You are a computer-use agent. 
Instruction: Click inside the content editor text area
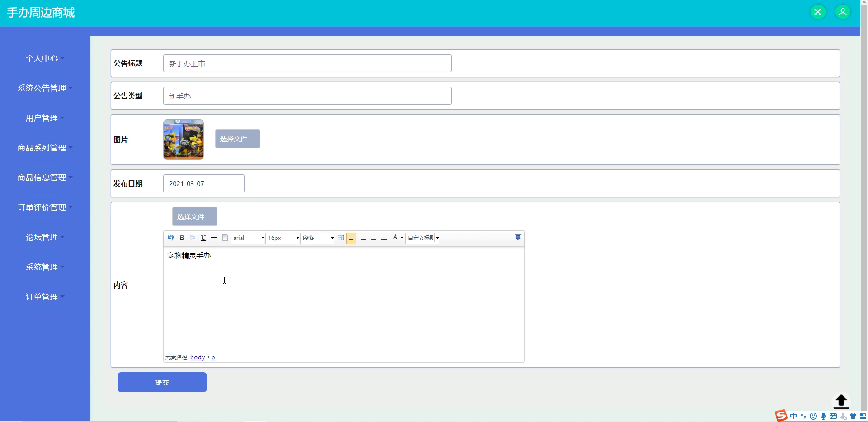point(344,298)
